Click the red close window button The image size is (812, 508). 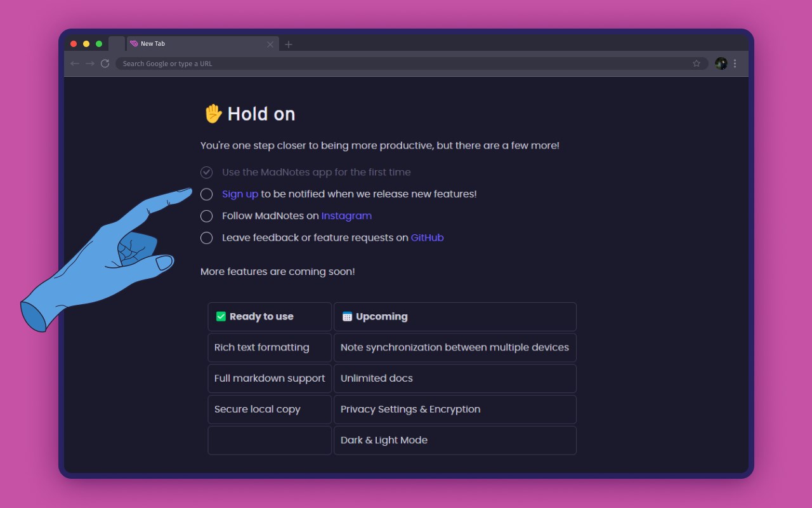(x=74, y=44)
